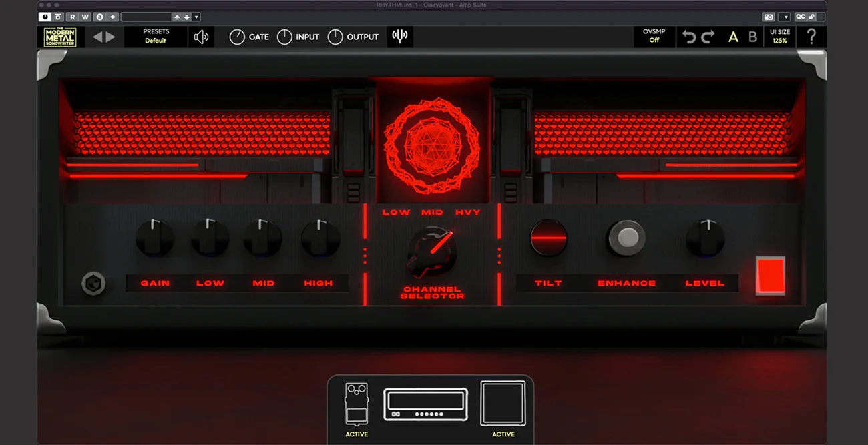Toggle the red amp power switch
The height and width of the screenshot is (445, 868).
771,275
